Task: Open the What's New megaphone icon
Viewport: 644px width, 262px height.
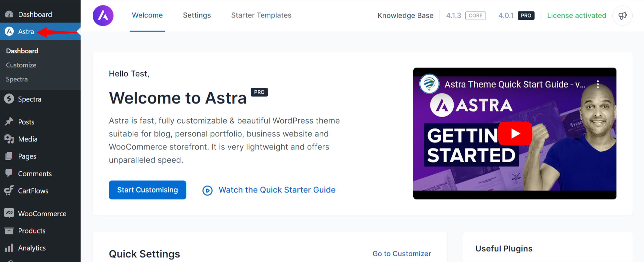Action: point(623,15)
